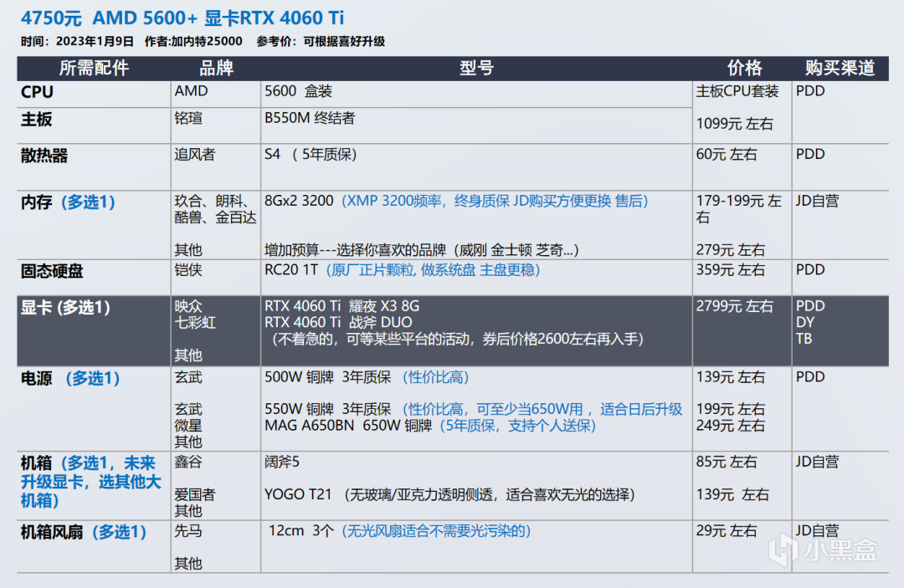Screen dimensions: 904x588
Task: Click the date text '2023年1月9日'
Action: 95,42
